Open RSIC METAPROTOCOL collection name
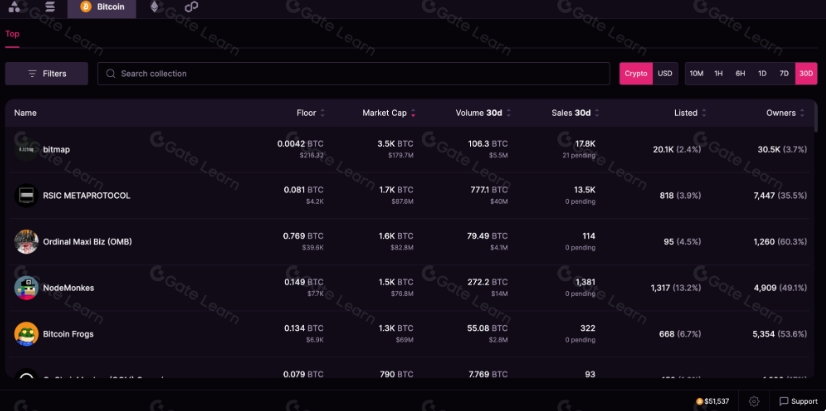The image size is (826, 411). click(x=86, y=195)
